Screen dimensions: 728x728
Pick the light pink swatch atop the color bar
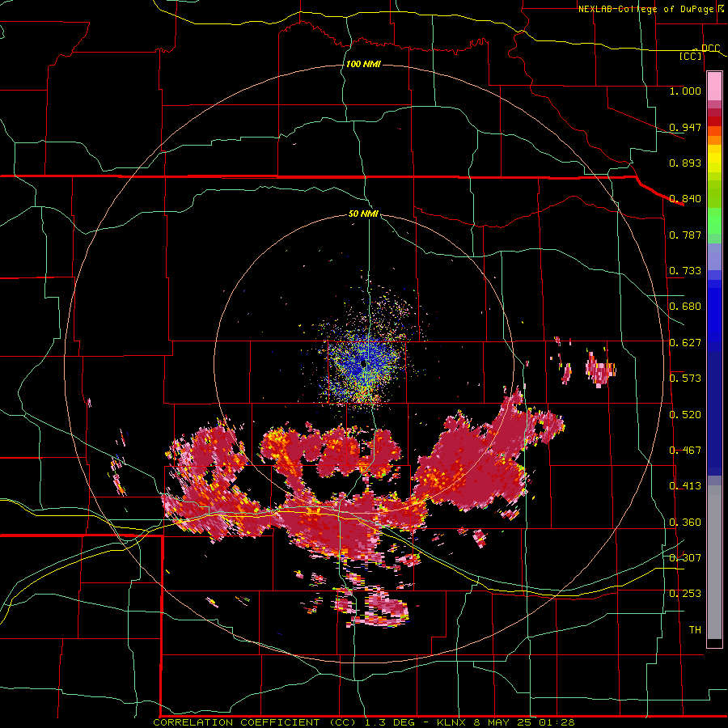pyautogui.click(x=714, y=86)
